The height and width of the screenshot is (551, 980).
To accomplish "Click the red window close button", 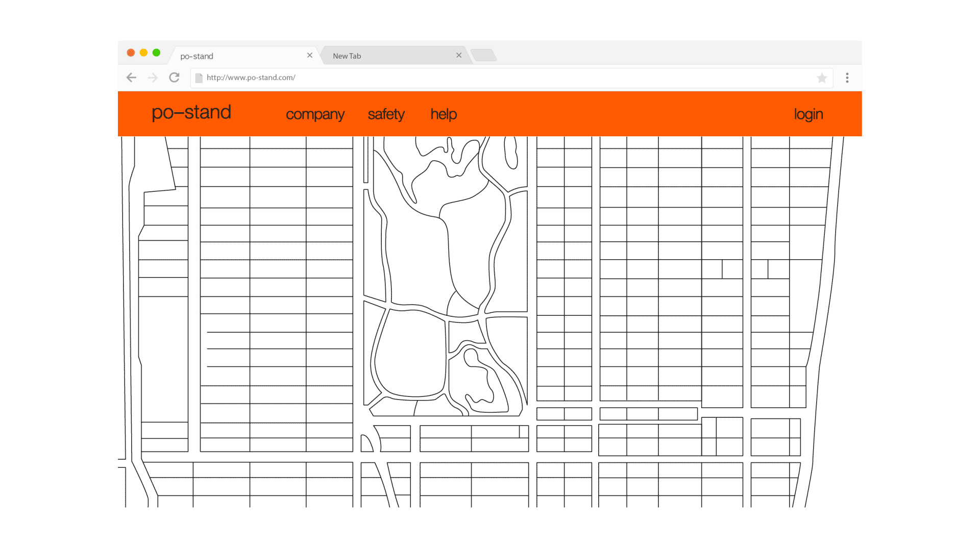I will pos(131,53).
